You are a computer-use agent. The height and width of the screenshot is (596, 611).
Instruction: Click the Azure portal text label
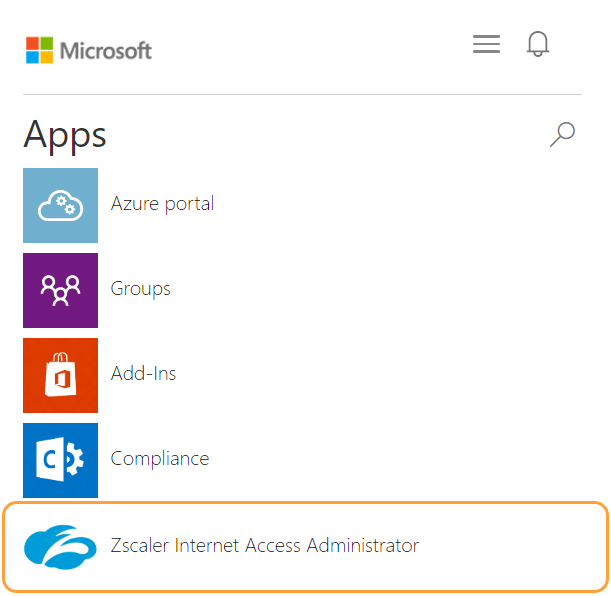(x=162, y=204)
